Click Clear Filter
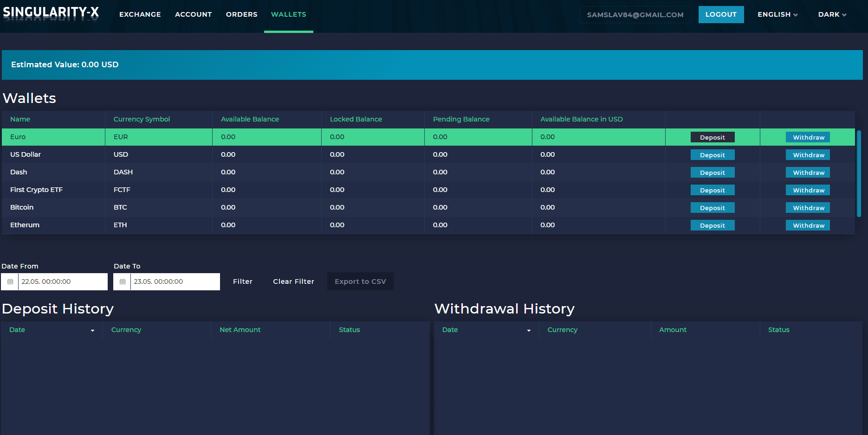 pyautogui.click(x=293, y=281)
